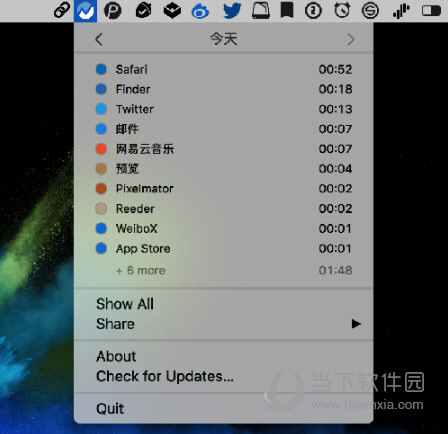Screen dimensions: 448x434
Task: Open the blue Weibo menu bar icon
Action: pos(200,11)
